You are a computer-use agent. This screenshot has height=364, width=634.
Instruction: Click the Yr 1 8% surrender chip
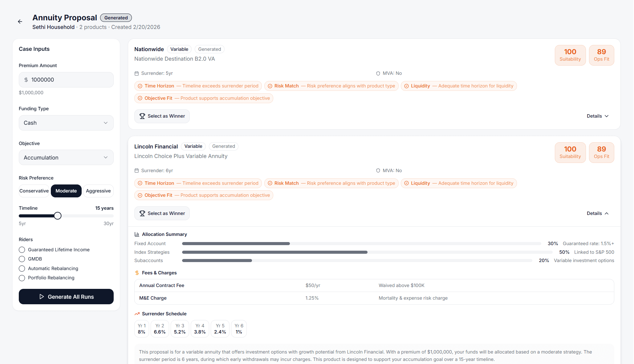click(x=142, y=329)
